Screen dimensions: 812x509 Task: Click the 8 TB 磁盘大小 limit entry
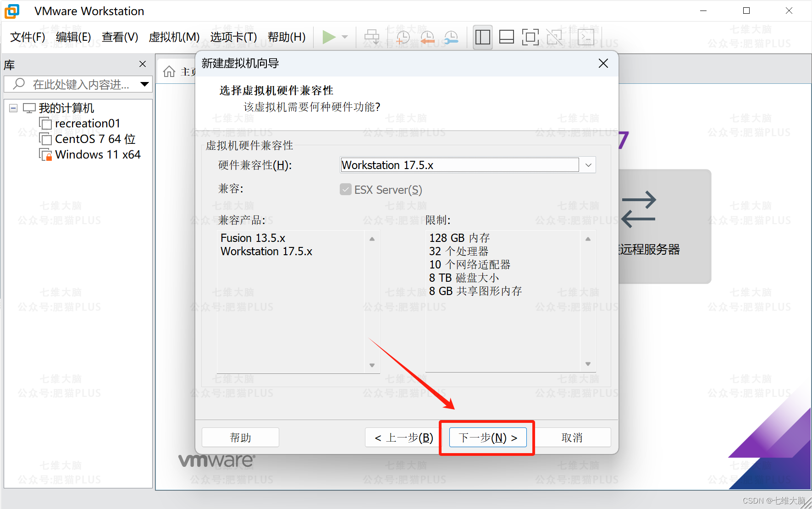click(x=464, y=278)
